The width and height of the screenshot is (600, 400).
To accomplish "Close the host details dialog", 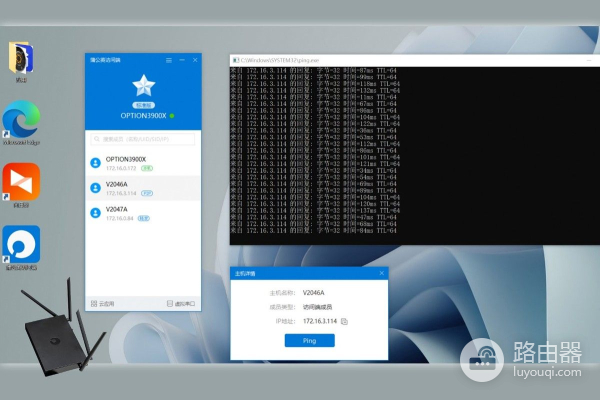I will coord(381,272).
